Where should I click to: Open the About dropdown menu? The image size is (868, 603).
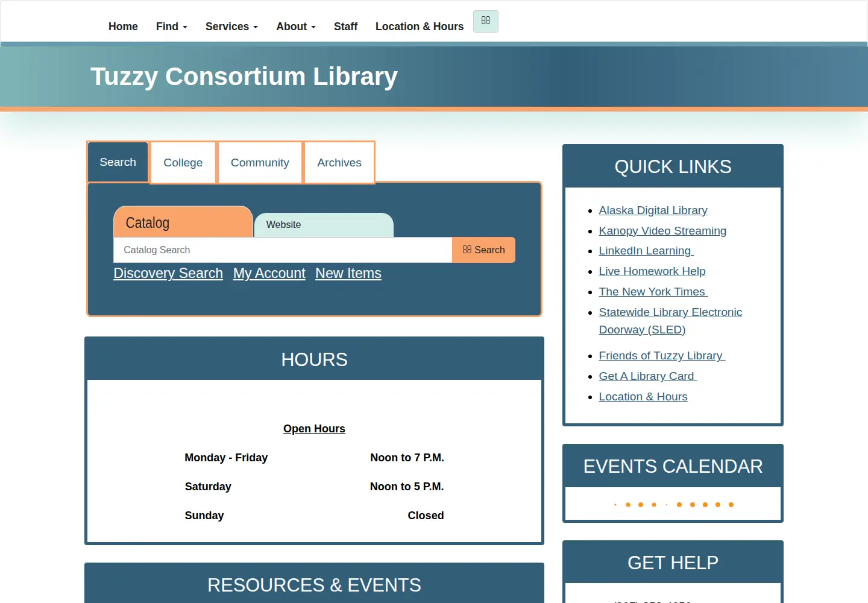pyautogui.click(x=296, y=27)
